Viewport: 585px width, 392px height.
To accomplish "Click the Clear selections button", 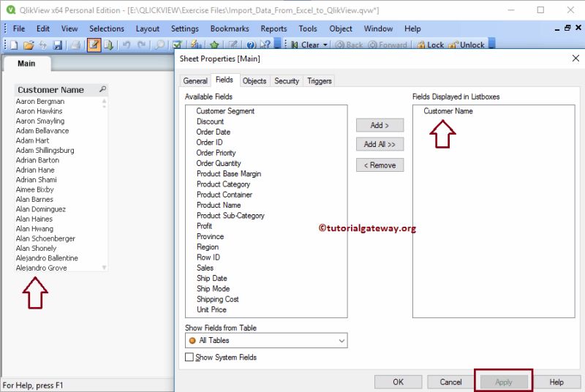I will pyautogui.click(x=305, y=45).
